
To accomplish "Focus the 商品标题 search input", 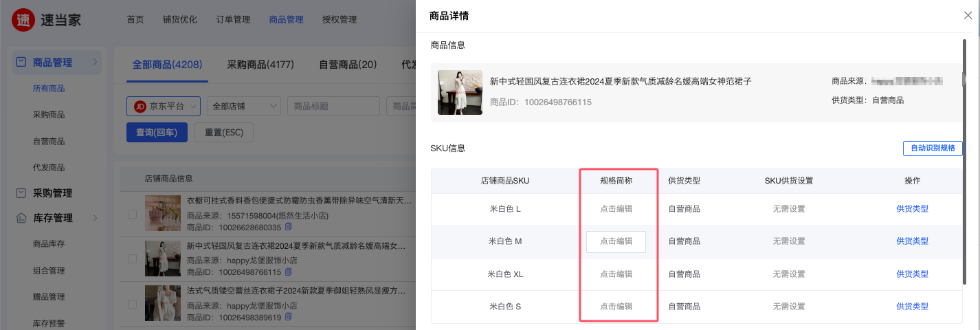I will coord(333,106).
